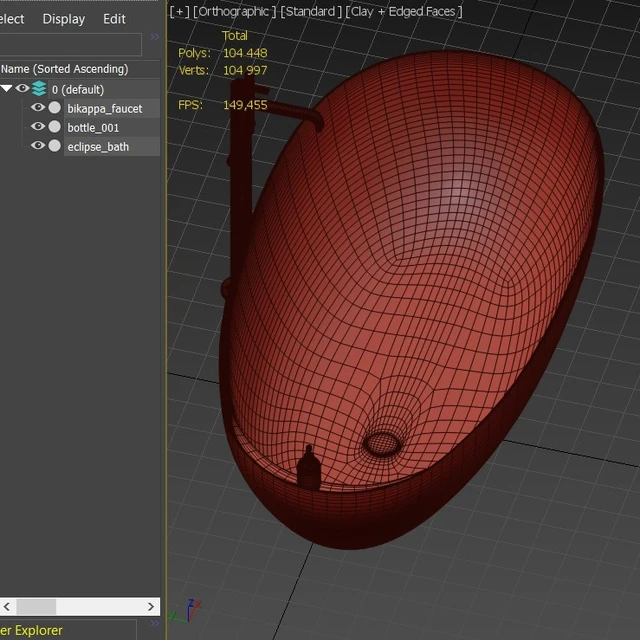Open the Edit menu
Viewport: 640px width, 640px height.
coord(114,19)
